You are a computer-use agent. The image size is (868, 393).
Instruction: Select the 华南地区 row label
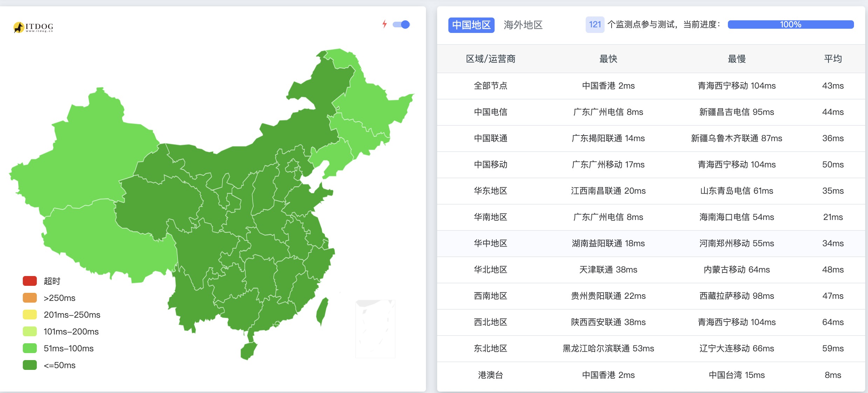coord(490,217)
